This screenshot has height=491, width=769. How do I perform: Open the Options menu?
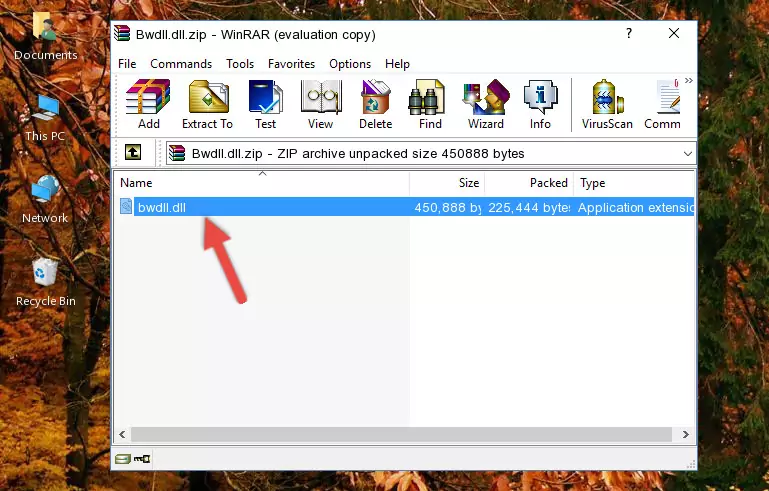pyautogui.click(x=350, y=64)
